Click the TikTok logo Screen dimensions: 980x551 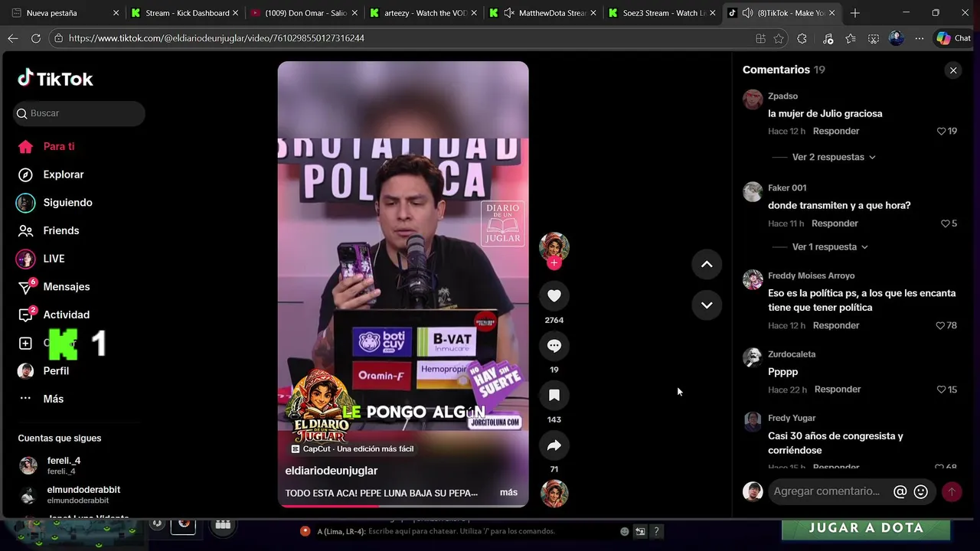55,78
